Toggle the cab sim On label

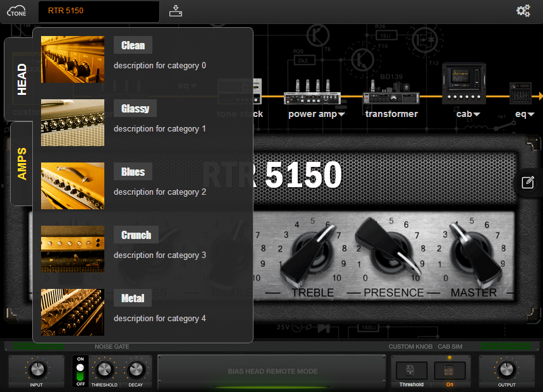pyautogui.click(x=449, y=384)
